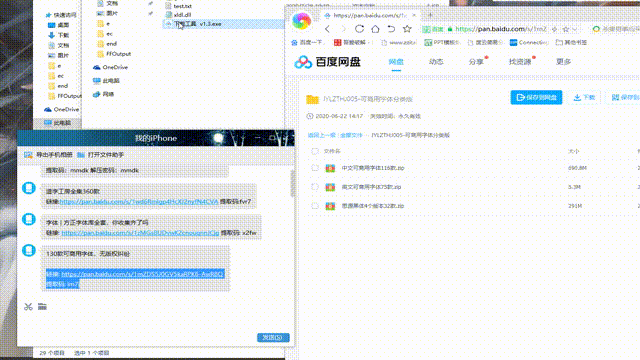
Task: Click the zip icon of 英文可商用字体
Action: point(330,187)
